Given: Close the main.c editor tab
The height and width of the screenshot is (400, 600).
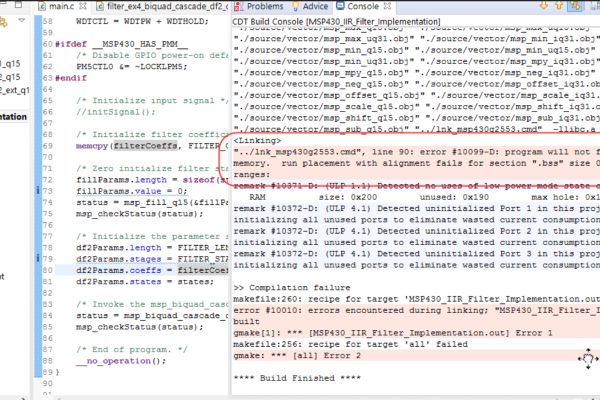Looking at the screenshot, I should pyautogui.click(x=82, y=6).
